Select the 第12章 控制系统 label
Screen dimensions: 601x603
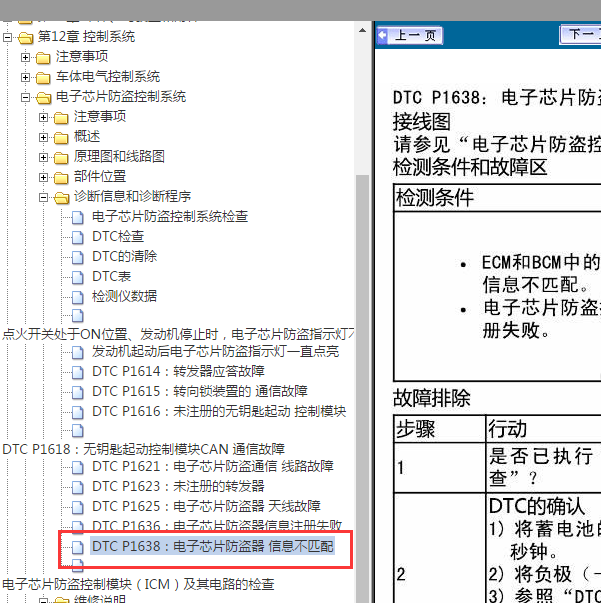tap(87, 37)
